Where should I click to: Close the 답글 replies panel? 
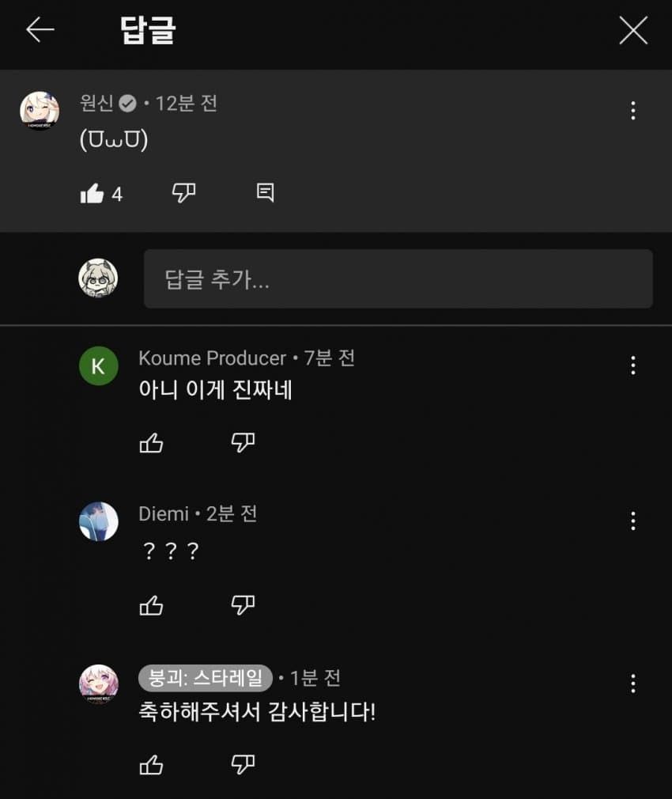click(x=633, y=31)
